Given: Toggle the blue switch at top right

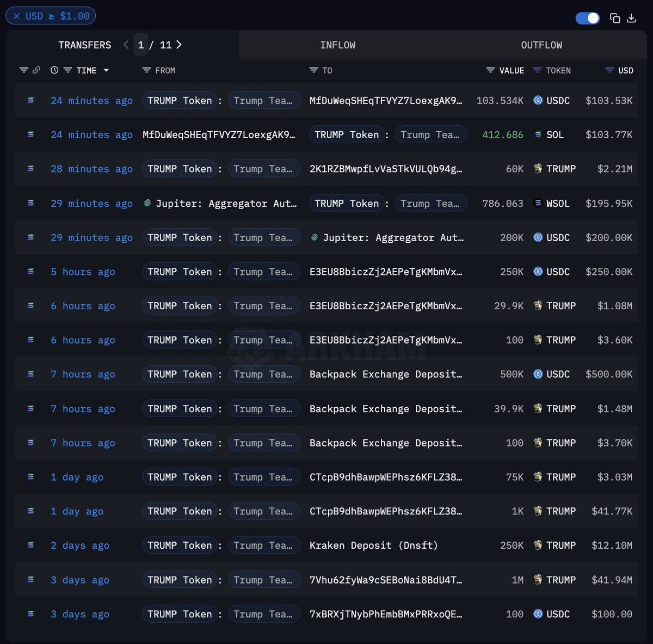Looking at the screenshot, I should pos(587,18).
